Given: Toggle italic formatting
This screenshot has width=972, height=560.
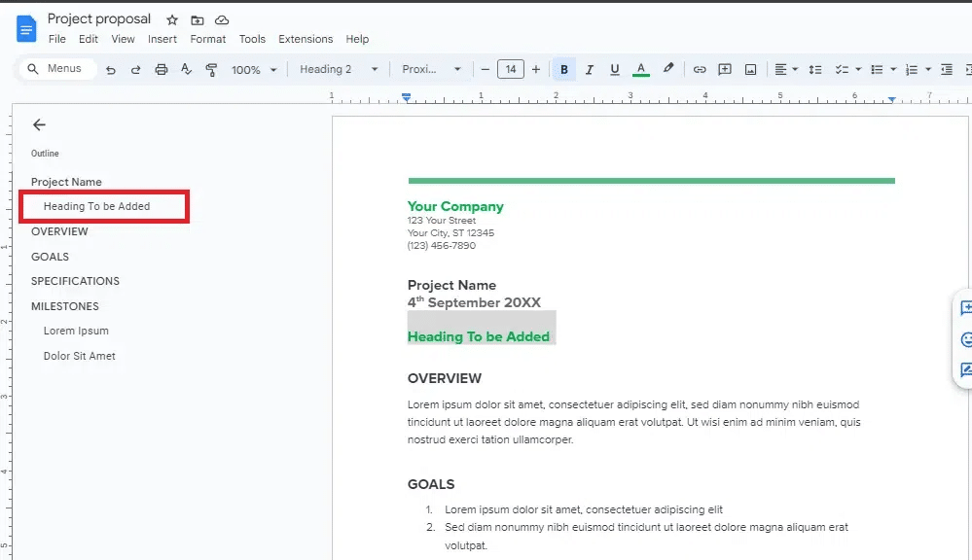Looking at the screenshot, I should (x=590, y=69).
